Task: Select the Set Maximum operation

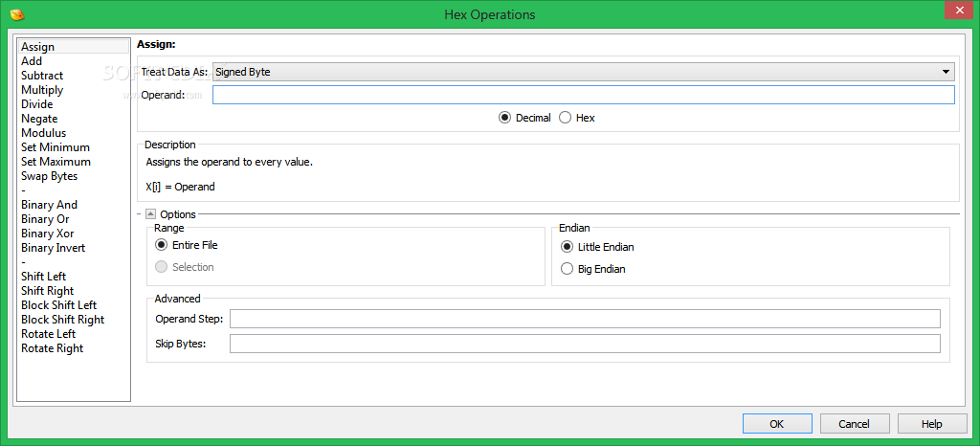Action: (74, 162)
